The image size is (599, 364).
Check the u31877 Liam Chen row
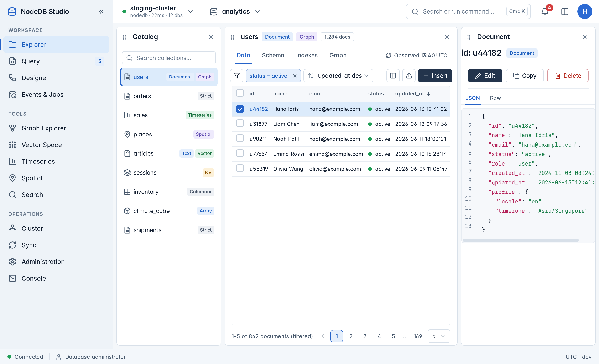[x=240, y=123]
